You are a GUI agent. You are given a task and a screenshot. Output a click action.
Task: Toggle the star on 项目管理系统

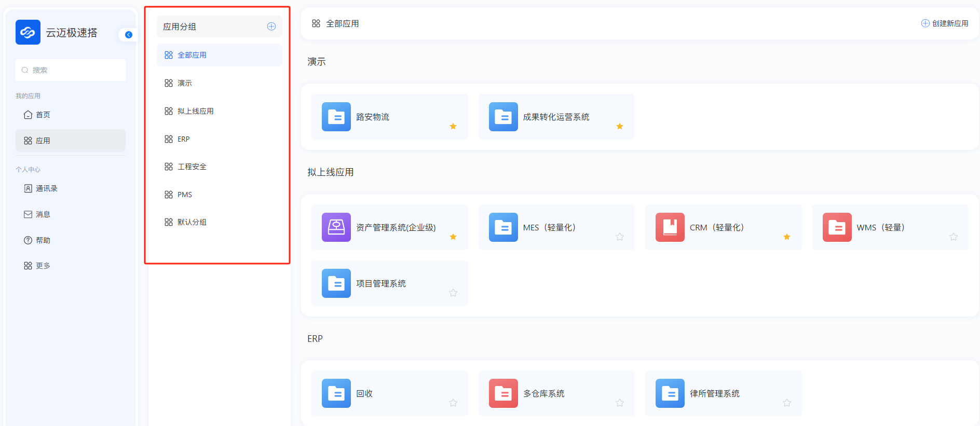(x=453, y=293)
